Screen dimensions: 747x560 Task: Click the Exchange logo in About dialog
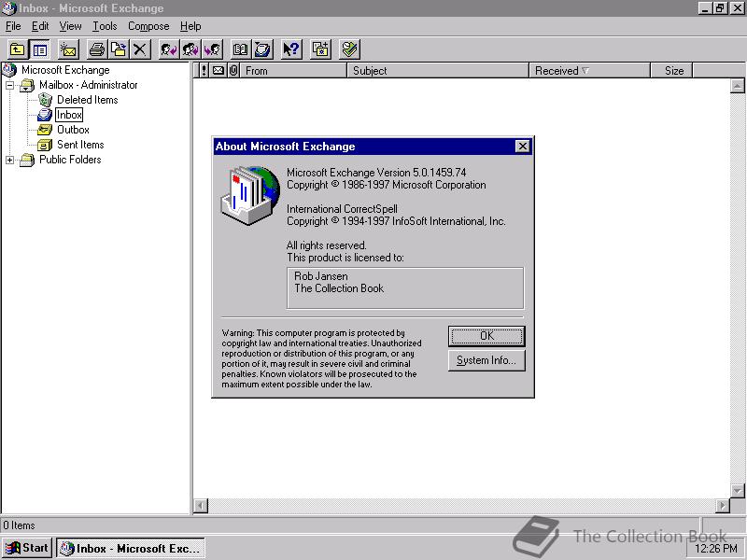pos(250,195)
